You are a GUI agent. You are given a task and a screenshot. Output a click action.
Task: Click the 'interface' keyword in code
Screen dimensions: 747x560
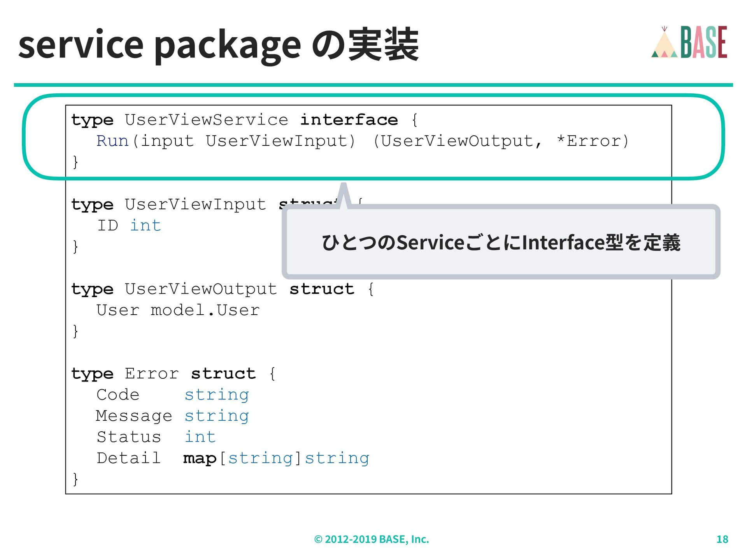point(349,120)
